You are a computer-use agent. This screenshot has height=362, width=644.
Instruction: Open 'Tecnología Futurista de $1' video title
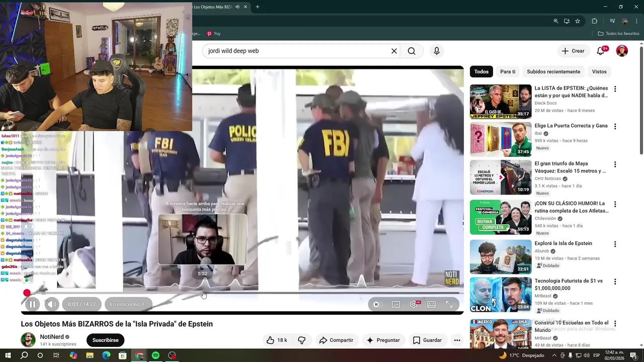569,285
